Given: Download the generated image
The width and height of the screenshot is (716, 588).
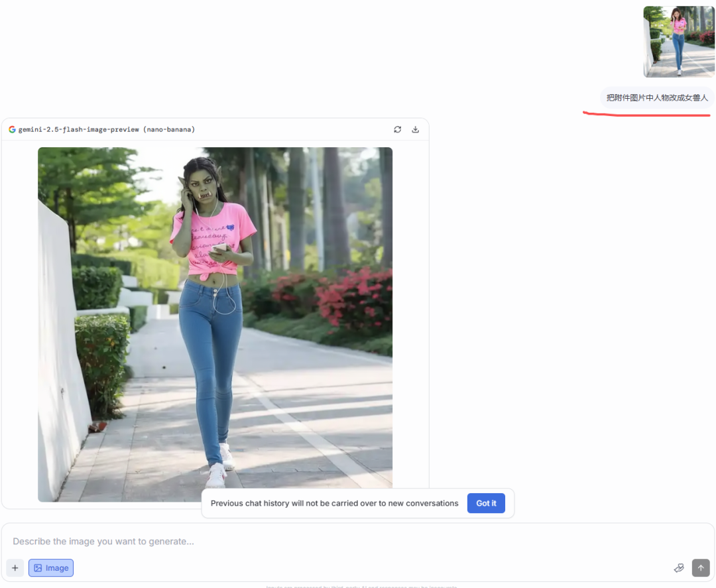Looking at the screenshot, I should [416, 129].
